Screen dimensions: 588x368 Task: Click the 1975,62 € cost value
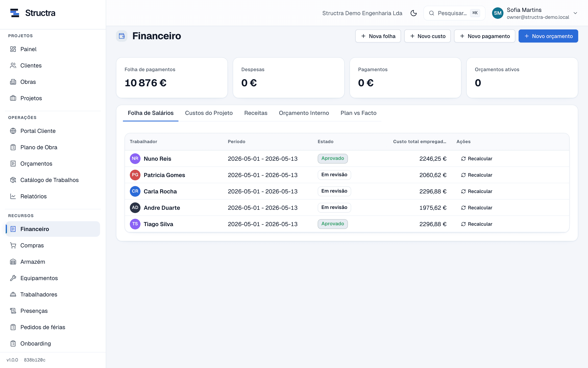coord(433,208)
